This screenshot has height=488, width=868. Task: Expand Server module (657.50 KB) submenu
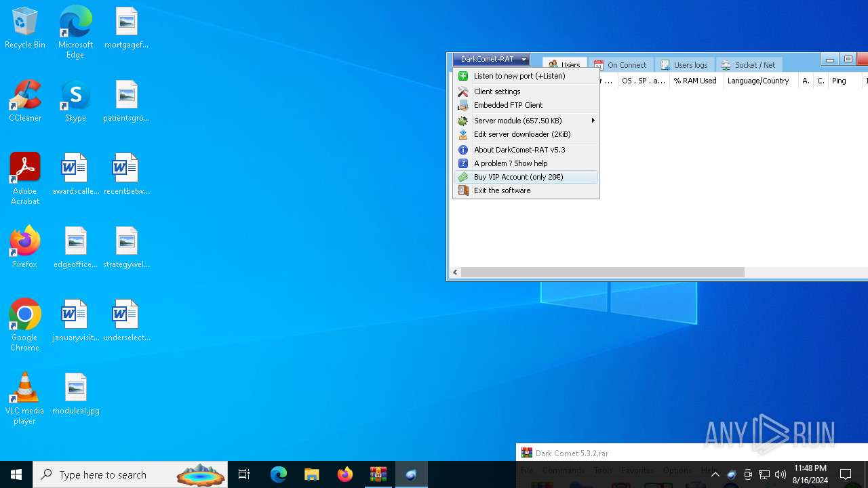coord(526,121)
